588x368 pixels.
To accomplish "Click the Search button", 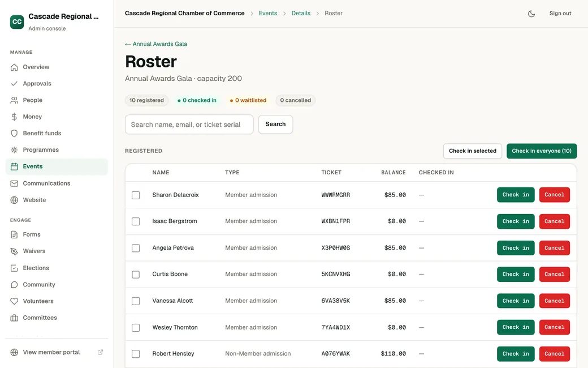I will 276,125.
